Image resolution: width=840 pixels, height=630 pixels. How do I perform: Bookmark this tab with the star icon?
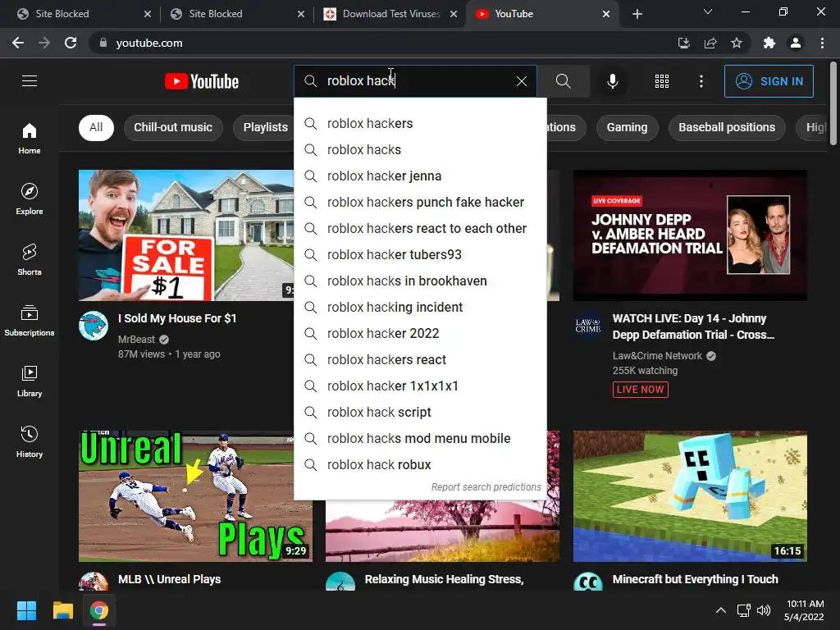point(737,43)
